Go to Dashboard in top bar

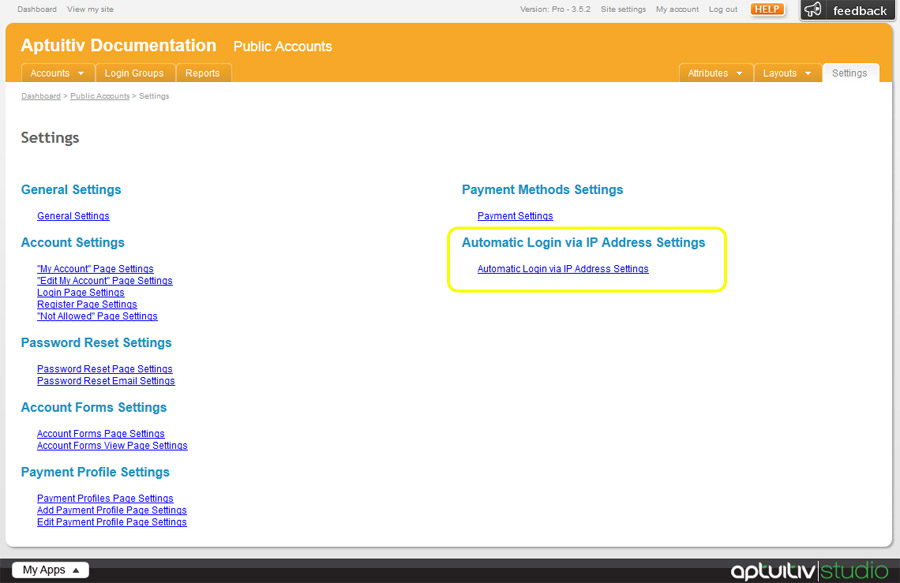37,9
